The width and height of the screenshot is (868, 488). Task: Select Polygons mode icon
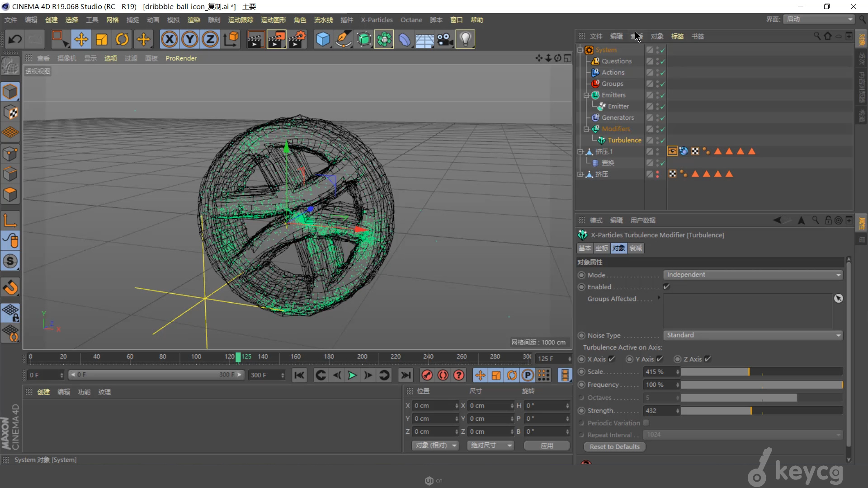(10, 195)
